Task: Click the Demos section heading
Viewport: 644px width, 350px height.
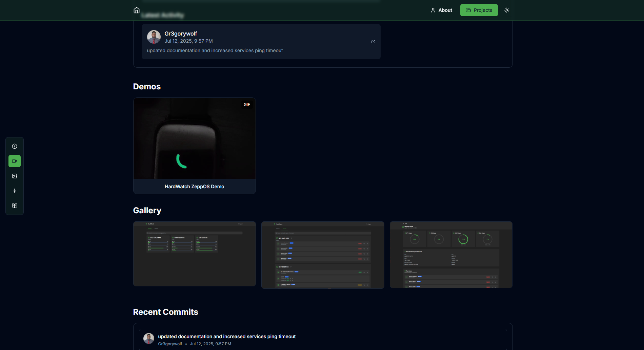Action: (x=147, y=87)
